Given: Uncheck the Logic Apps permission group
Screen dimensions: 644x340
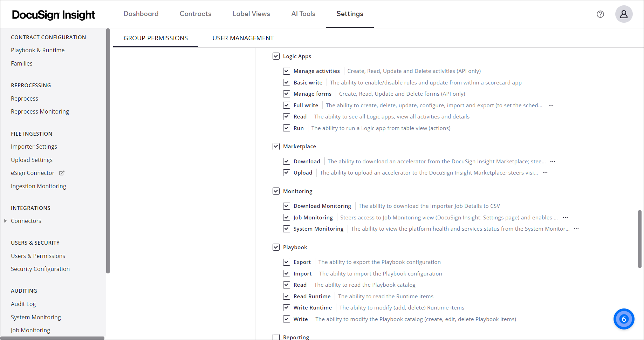Looking at the screenshot, I should coord(276,56).
